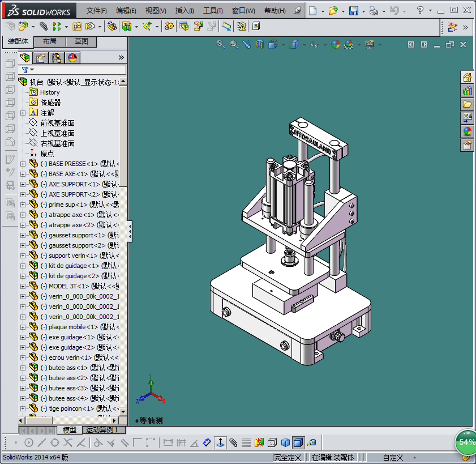The height and width of the screenshot is (464, 476).
Task: Click the Section View icon
Action: pyautogui.click(x=260, y=44)
